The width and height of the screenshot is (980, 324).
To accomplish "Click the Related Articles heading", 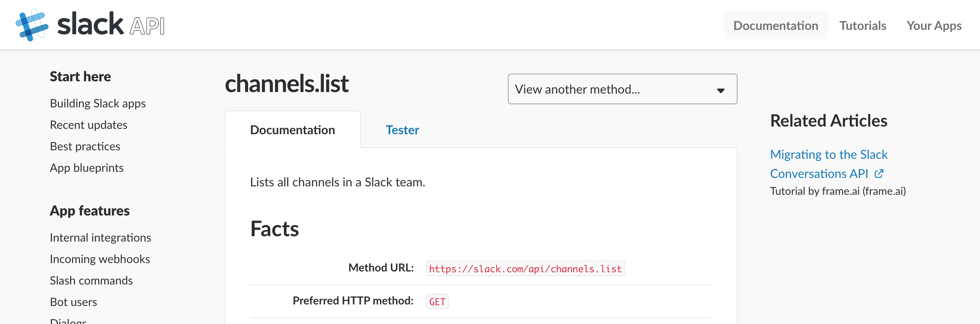I will click(829, 120).
